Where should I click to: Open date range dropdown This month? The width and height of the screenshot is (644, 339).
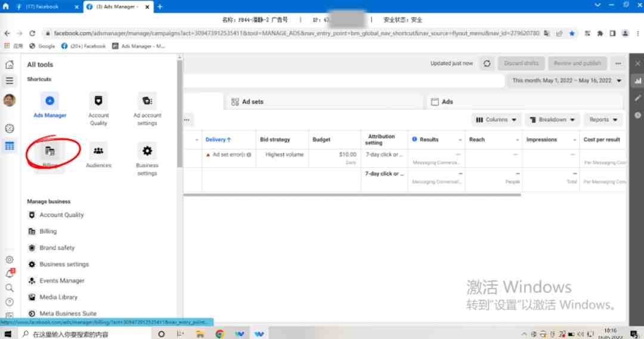[x=567, y=81]
